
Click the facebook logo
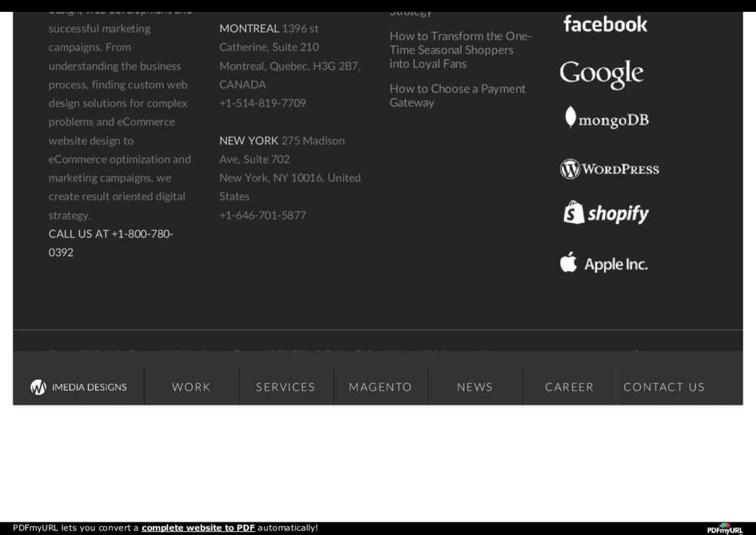[605, 24]
